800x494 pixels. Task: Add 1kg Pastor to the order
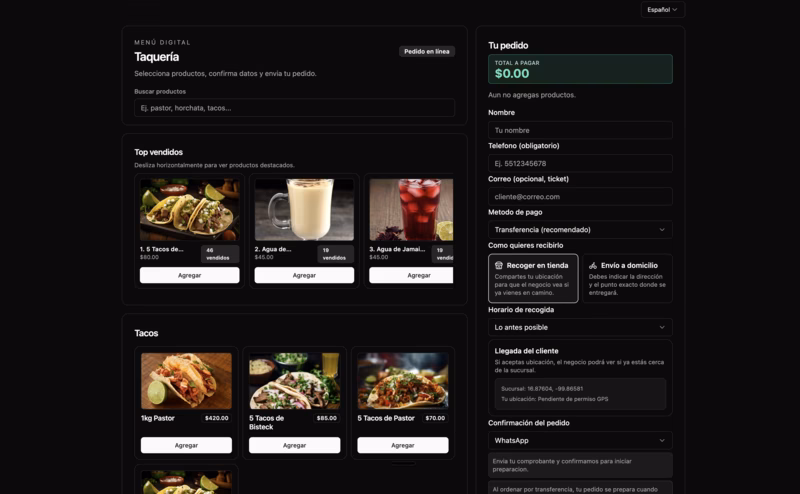pos(186,445)
